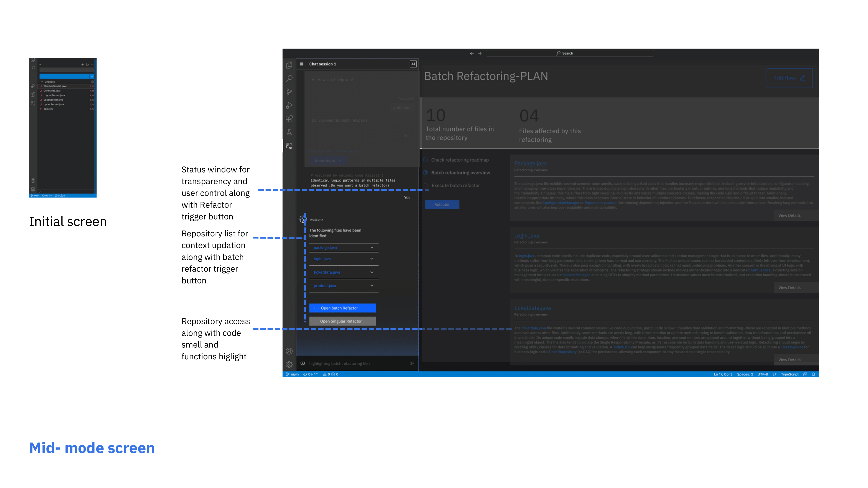Open the Explorer icon in the main activity bar
The width and height of the screenshot is (868, 488).
click(289, 65)
